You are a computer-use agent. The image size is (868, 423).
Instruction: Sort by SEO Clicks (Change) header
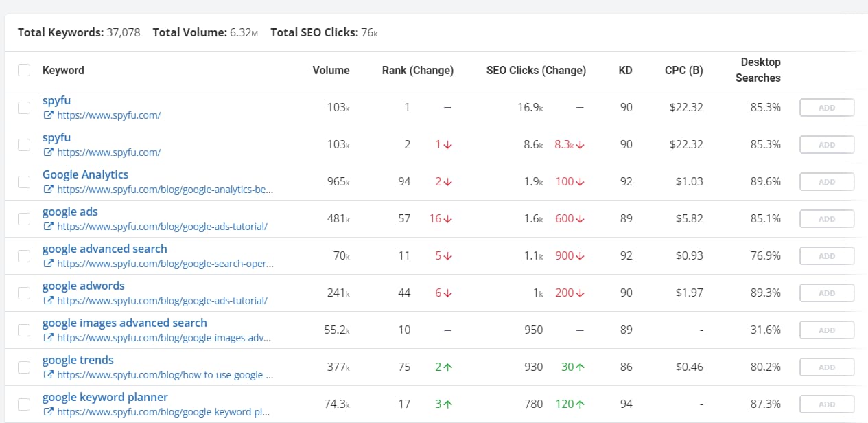[x=536, y=70]
